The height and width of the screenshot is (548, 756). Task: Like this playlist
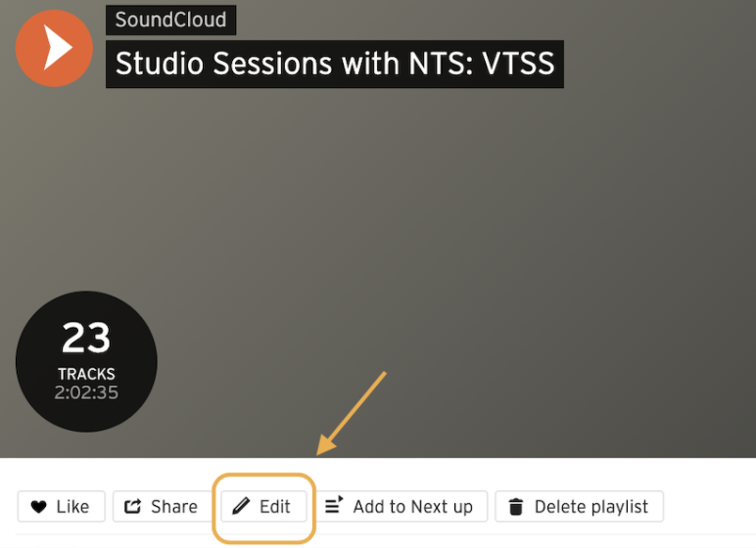62,506
